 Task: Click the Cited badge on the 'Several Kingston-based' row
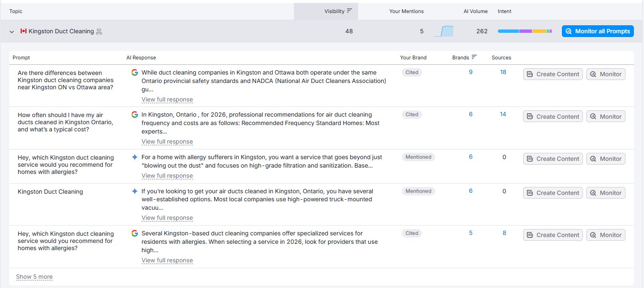tap(412, 233)
